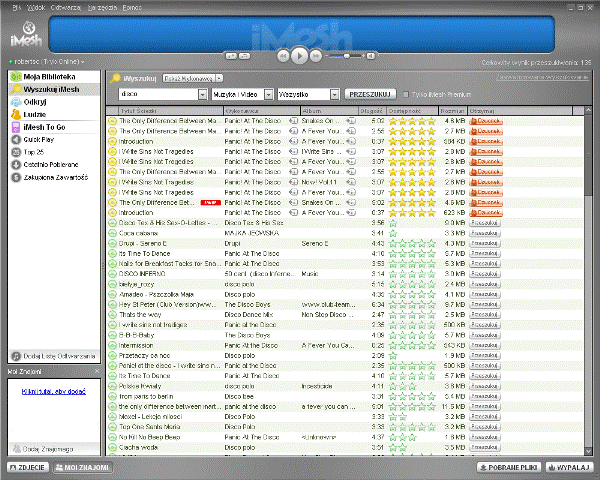Screen dimensions: 600x480
Task: Click Dodaj Znajomego button
Action: pos(54,449)
